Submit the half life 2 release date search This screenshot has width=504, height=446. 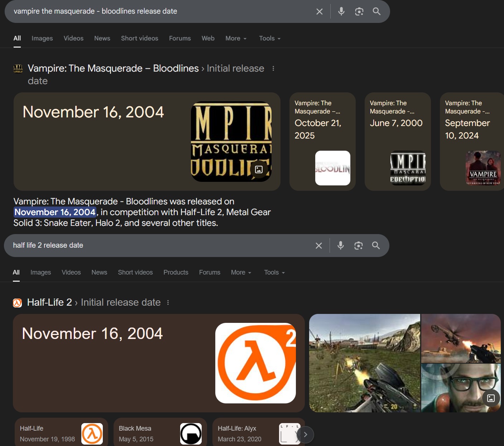376,246
